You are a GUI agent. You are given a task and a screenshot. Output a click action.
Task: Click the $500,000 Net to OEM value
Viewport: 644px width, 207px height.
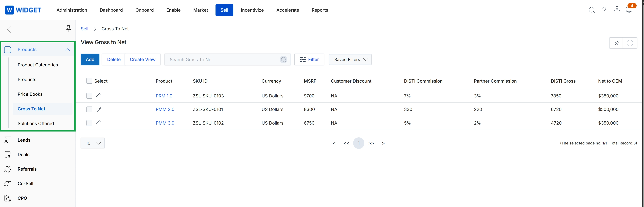point(608,110)
